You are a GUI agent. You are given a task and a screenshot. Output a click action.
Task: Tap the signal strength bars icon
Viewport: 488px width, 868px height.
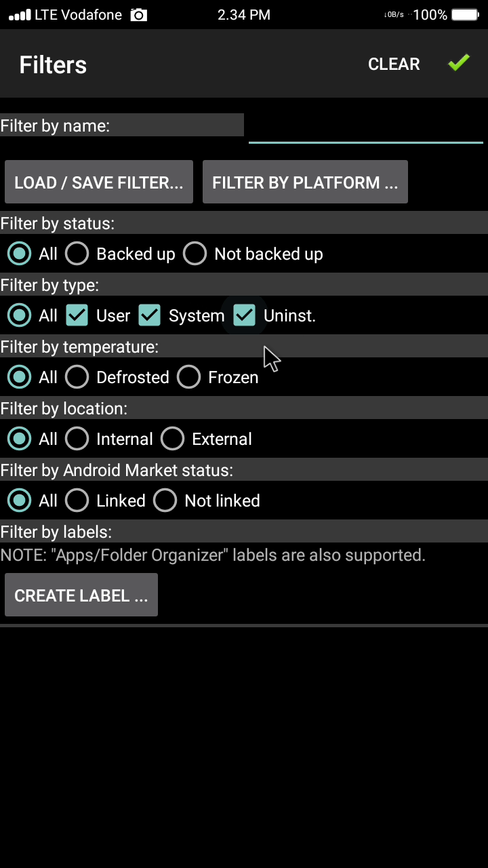(x=20, y=15)
